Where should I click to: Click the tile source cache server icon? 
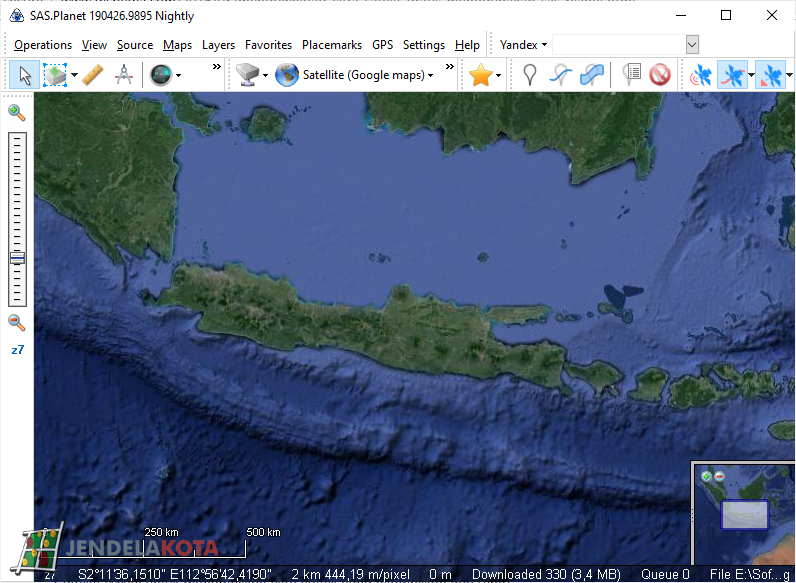tap(248, 75)
